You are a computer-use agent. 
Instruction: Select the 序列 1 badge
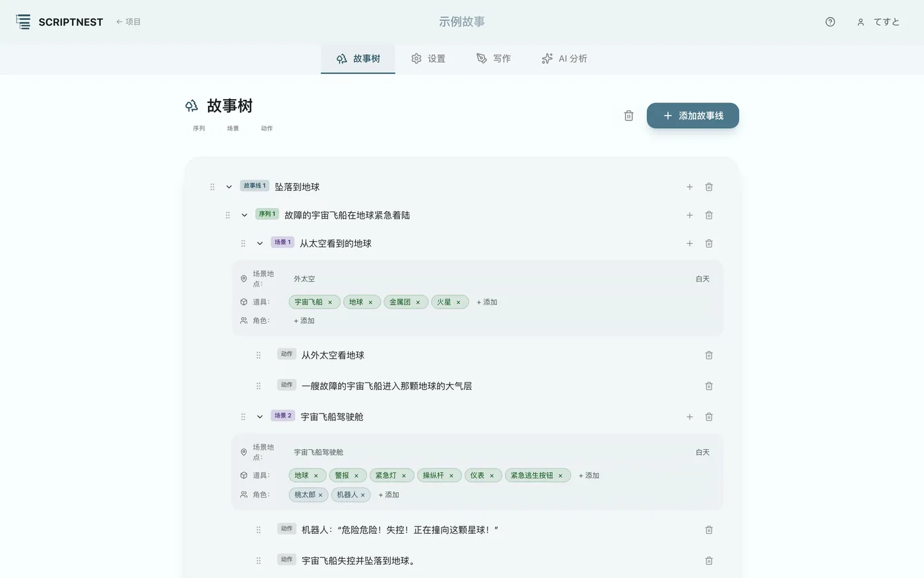click(267, 214)
